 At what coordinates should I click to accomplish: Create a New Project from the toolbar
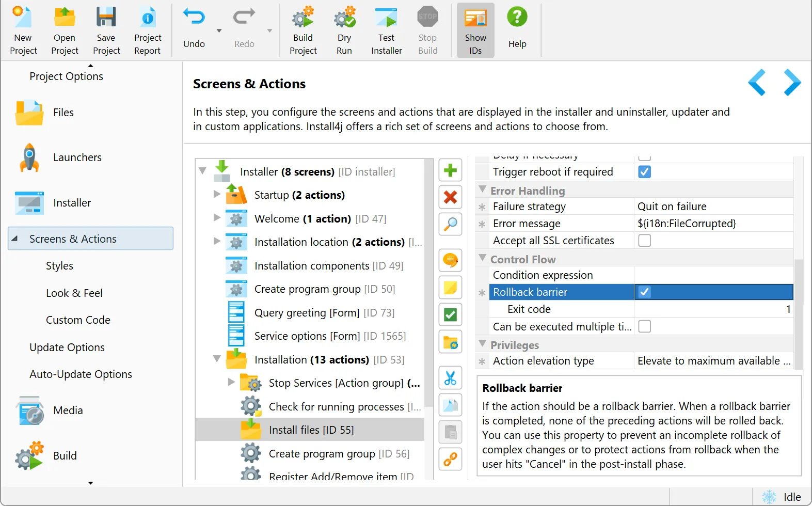tap(23, 30)
